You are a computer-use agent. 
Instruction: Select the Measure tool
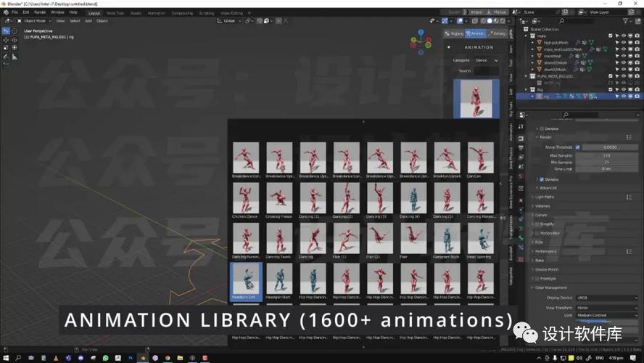pos(15,57)
